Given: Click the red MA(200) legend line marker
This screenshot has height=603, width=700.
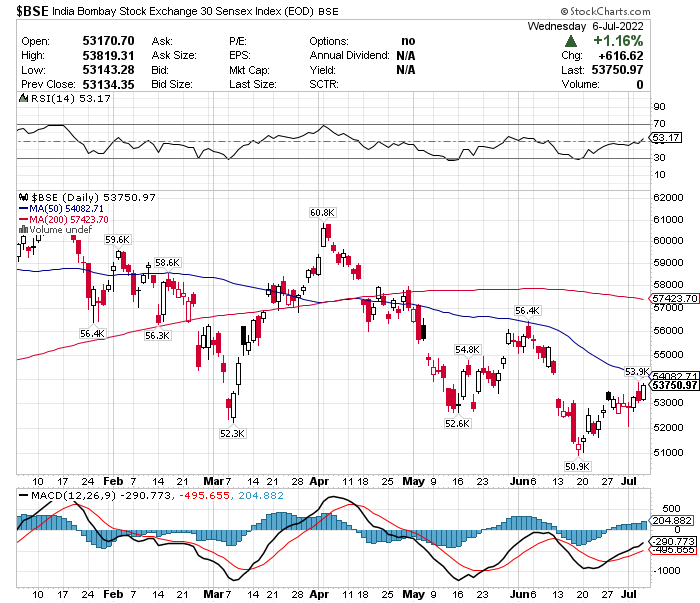Looking at the screenshot, I should 23,219.
